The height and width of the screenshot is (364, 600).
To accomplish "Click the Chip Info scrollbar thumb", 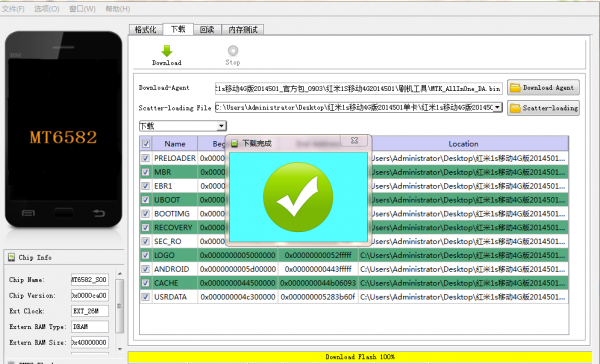I will click(120, 306).
